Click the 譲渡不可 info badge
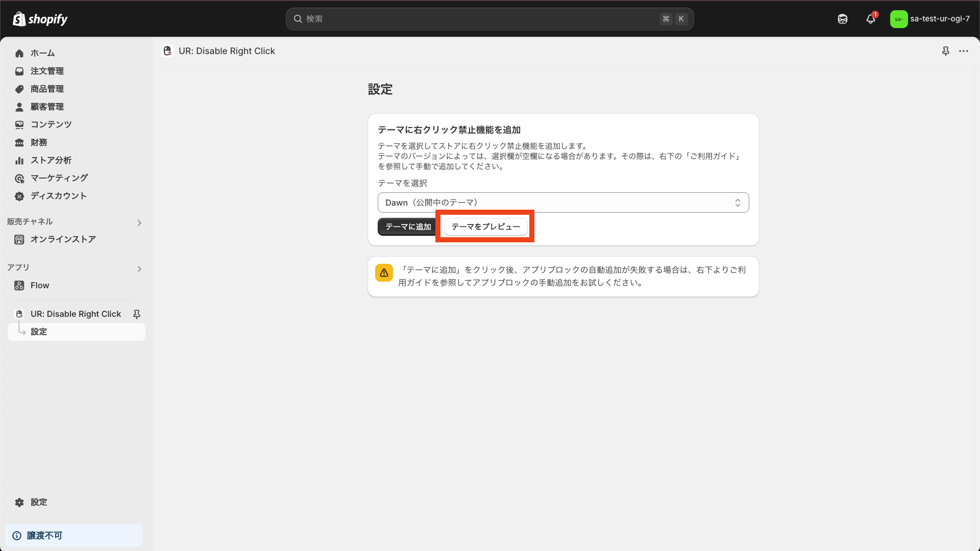The width and height of the screenshot is (980, 551). [x=44, y=536]
